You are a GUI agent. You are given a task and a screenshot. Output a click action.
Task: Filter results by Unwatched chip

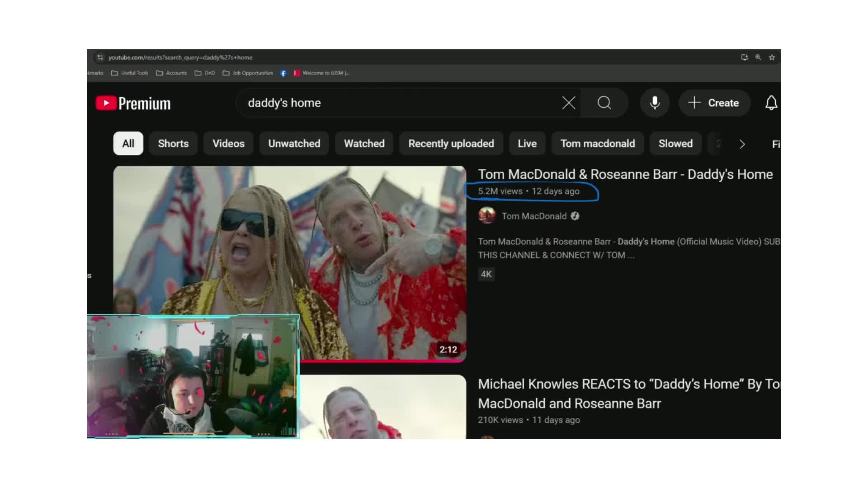coord(294,144)
